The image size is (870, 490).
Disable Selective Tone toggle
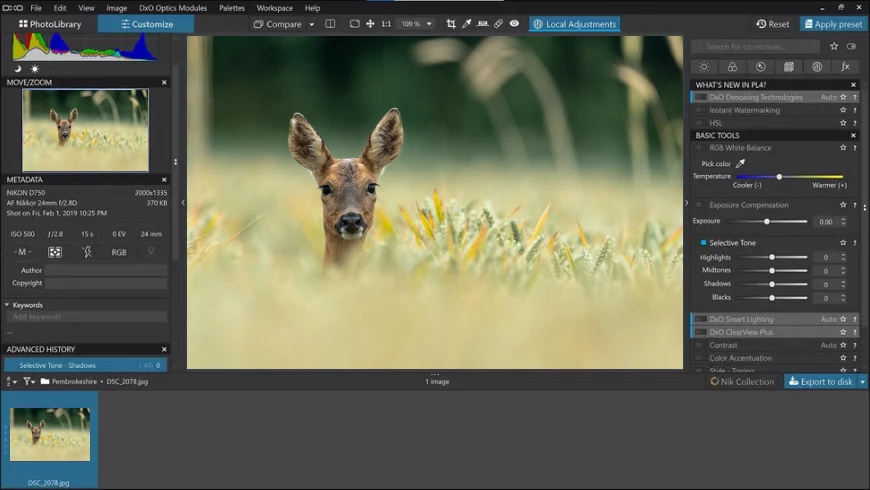pos(703,243)
